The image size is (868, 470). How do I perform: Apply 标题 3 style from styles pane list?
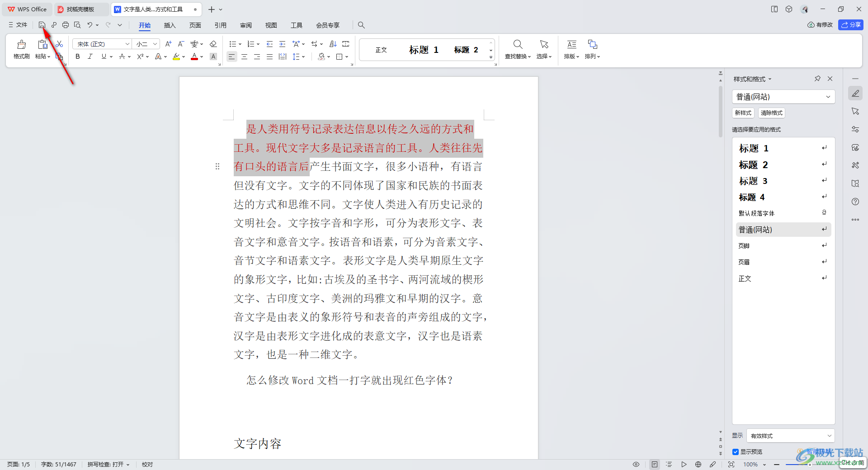pos(783,181)
